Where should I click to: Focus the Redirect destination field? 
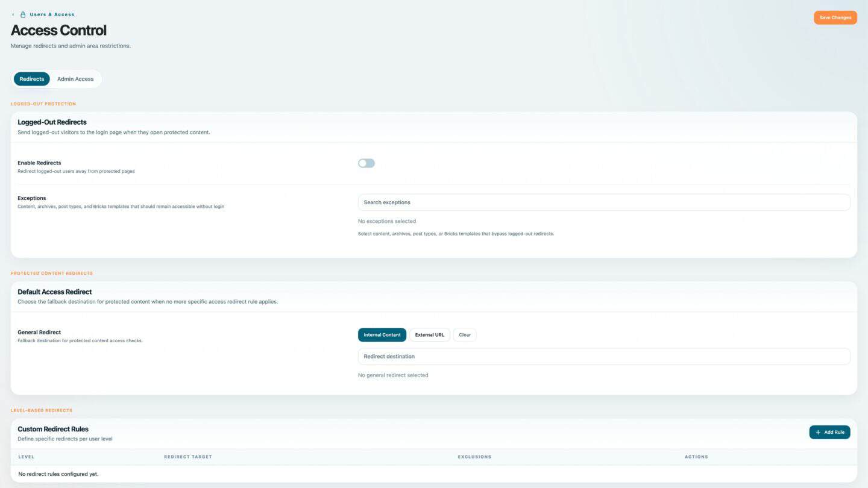tap(604, 356)
